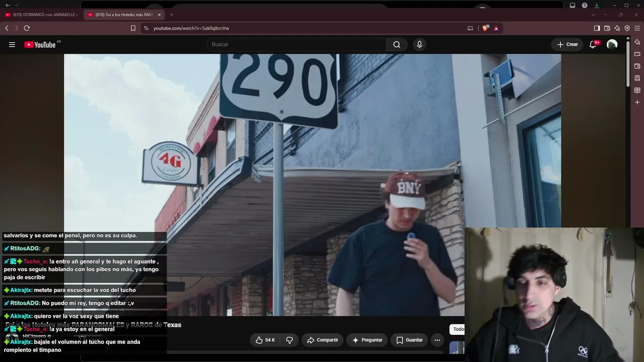Click the page vertical scrollbar
The height and width of the screenshot is (362, 644).
[628, 63]
